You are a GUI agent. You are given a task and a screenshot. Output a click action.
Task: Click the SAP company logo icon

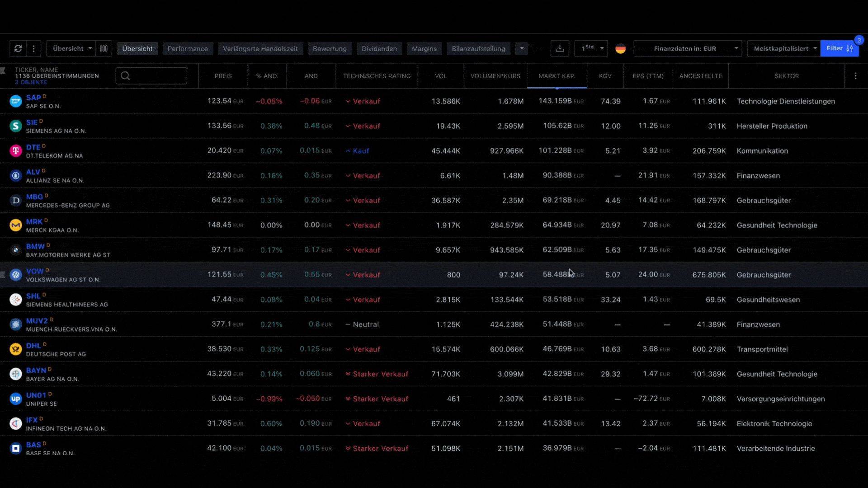point(15,101)
